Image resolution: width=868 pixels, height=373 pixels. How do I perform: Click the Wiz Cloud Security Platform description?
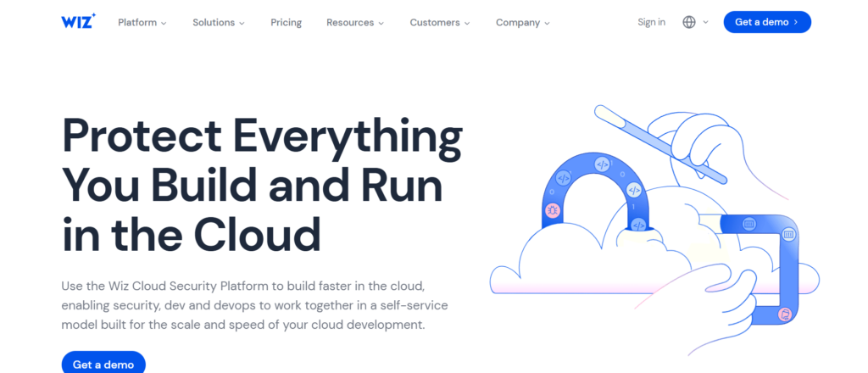click(254, 305)
